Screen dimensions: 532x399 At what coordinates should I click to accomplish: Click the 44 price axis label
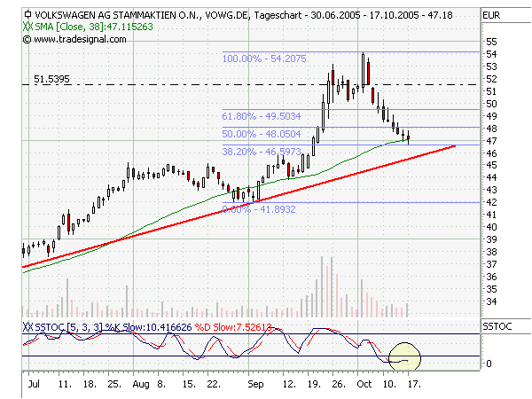click(x=491, y=177)
